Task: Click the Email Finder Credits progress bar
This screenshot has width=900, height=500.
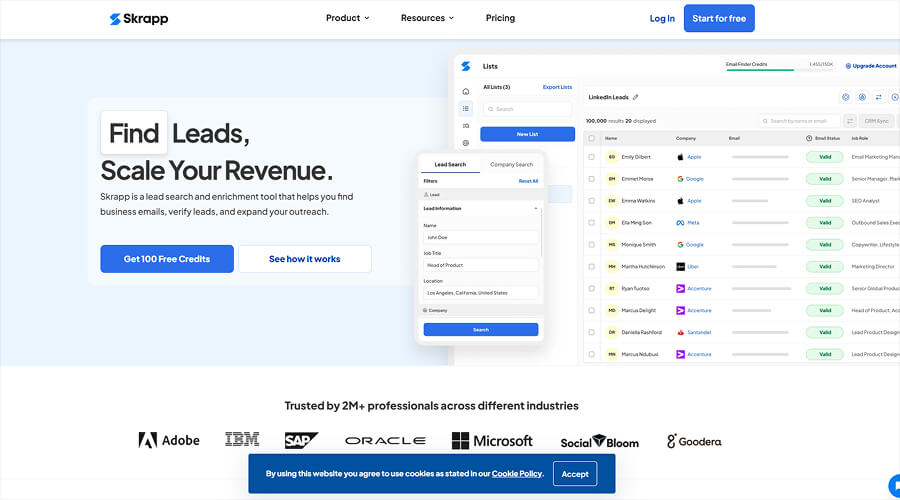Action: click(x=760, y=70)
